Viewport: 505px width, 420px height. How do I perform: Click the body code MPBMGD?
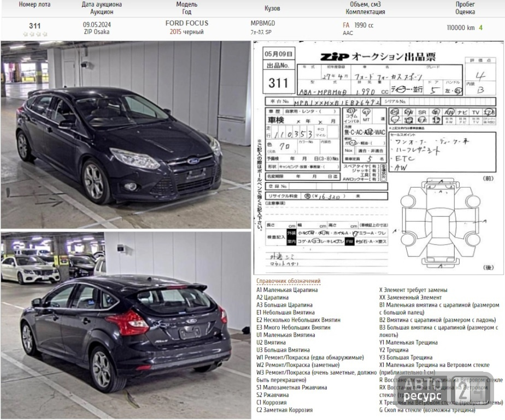pyautogui.click(x=263, y=23)
